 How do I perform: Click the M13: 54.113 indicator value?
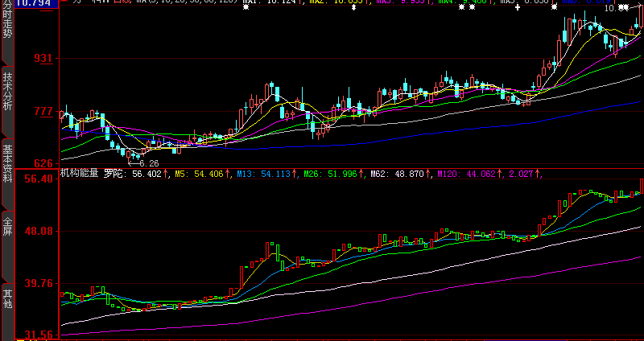pyautogui.click(x=263, y=174)
